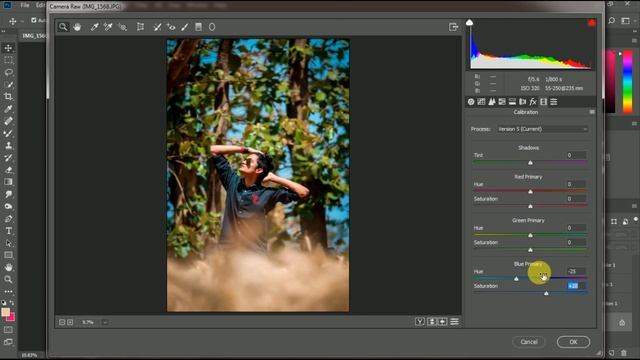Screen dimensions: 640x360
Task: Copy current settings to Before icon
Action: tap(443, 322)
